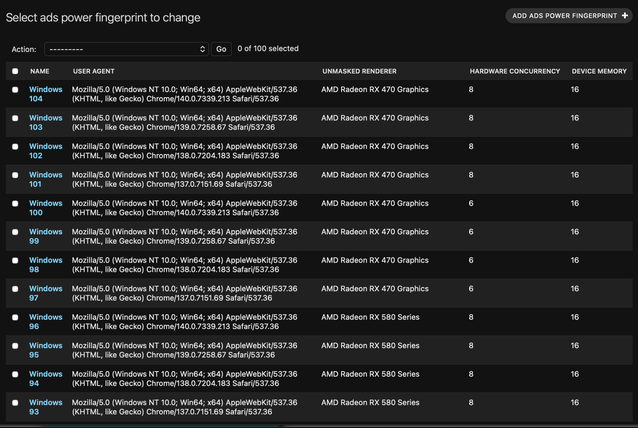Click device memory 16 in Windows 99 row
Screen dimensions: 638x428
575,232
